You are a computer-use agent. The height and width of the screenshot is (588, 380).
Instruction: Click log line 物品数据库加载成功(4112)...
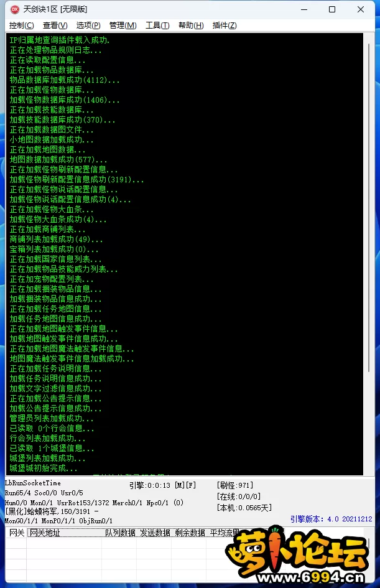(65, 80)
